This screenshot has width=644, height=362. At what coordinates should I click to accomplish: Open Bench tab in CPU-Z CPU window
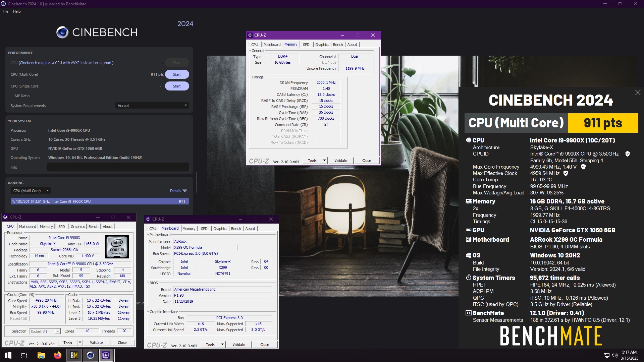click(93, 227)
